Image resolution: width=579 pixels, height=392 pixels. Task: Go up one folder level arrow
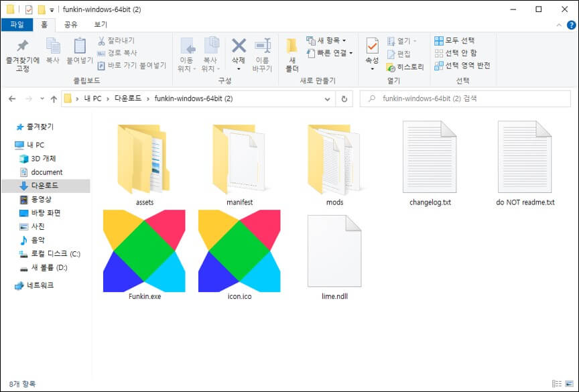54,99
